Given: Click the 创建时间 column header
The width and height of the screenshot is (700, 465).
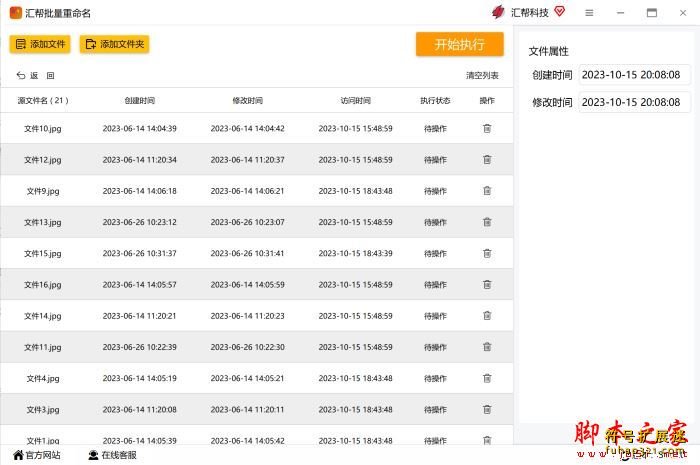Looking at the screenshot, I should point(140,101).
